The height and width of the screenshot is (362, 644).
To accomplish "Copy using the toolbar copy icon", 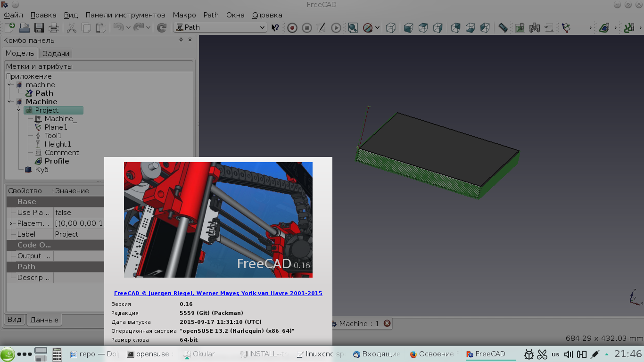I will 86,28.
